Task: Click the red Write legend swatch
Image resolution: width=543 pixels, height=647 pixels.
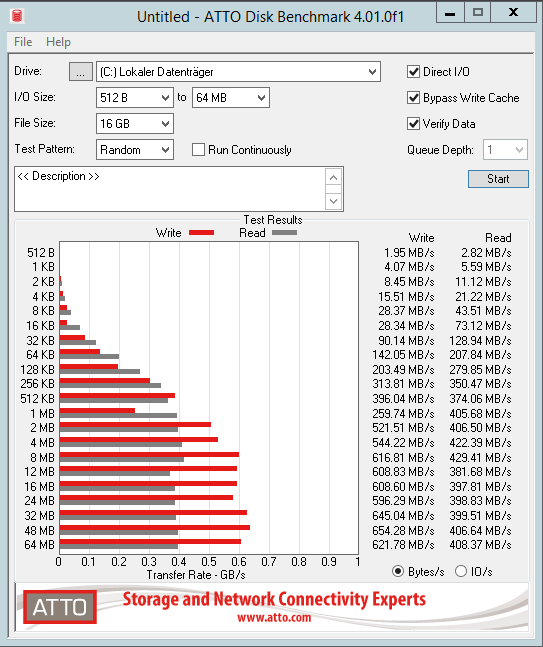Action: 201,233
